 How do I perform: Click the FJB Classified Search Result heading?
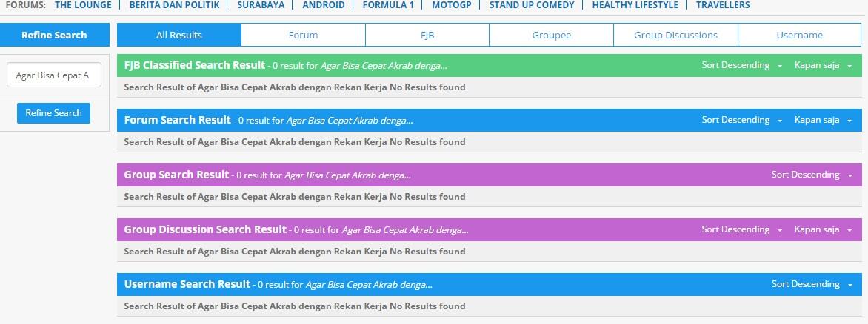(x=194, y=65)
